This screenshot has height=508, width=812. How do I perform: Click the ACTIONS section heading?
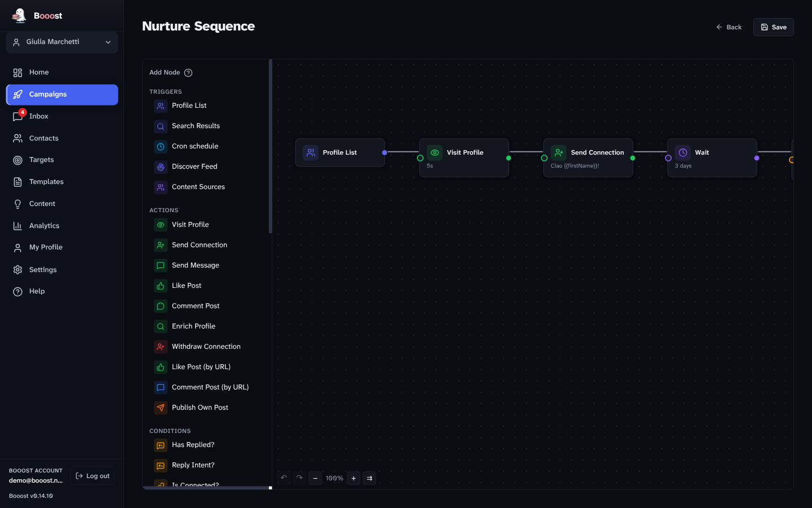164,210
